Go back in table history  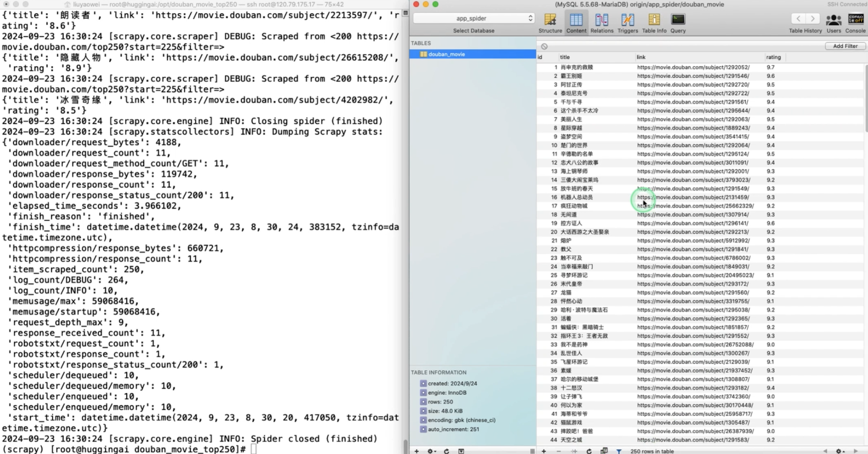click(x=798, y=18)
